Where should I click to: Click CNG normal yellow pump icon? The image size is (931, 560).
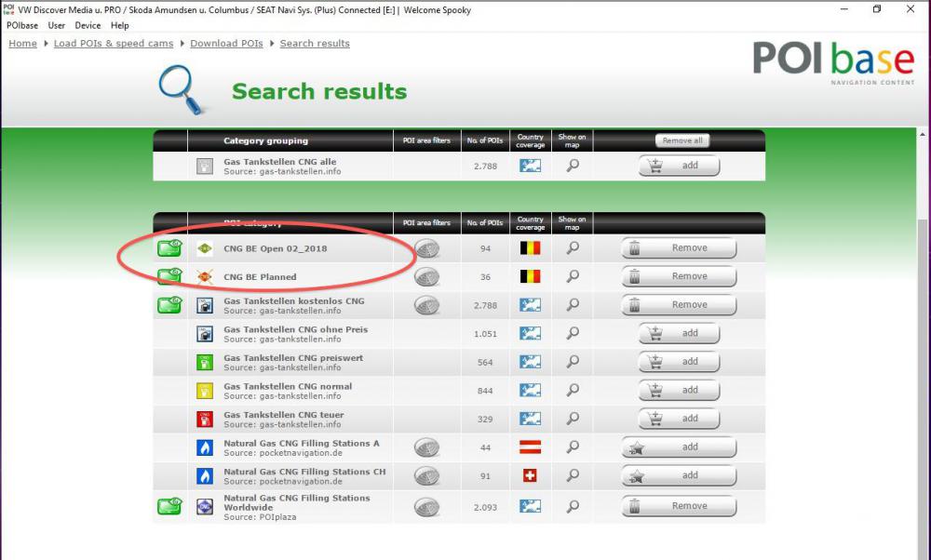205,391
